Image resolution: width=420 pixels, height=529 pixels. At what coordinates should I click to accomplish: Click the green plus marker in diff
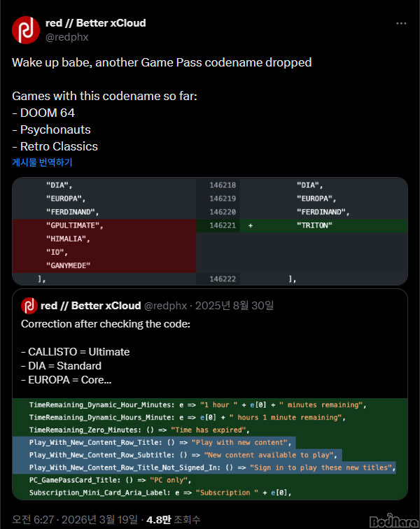250,226
